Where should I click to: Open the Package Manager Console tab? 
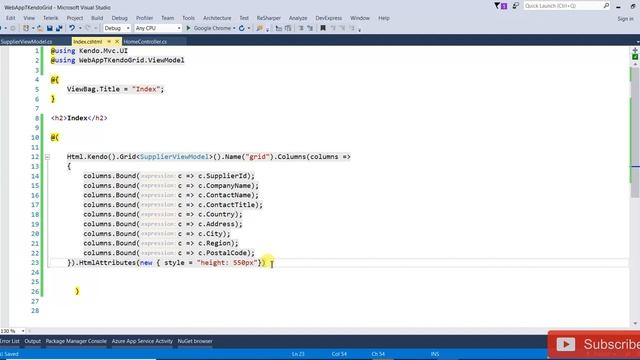coord(76,341)
